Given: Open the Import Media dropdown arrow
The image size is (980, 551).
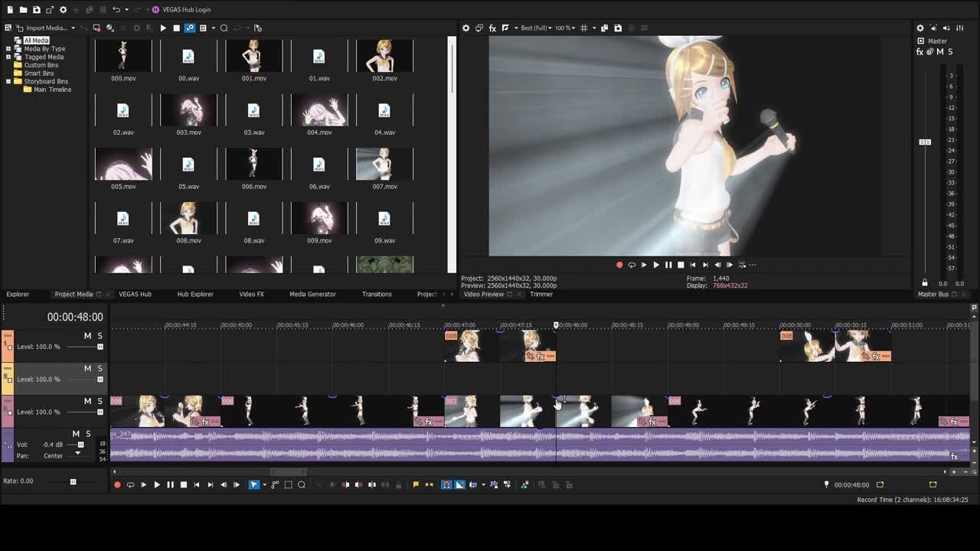Looking at the screenshot, I should (73, 28).
